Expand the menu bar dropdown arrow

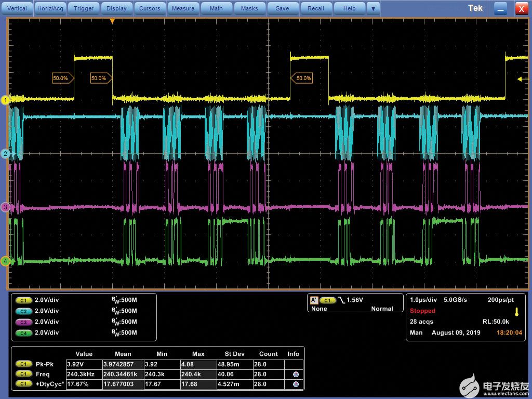click(x=373, y=8)
